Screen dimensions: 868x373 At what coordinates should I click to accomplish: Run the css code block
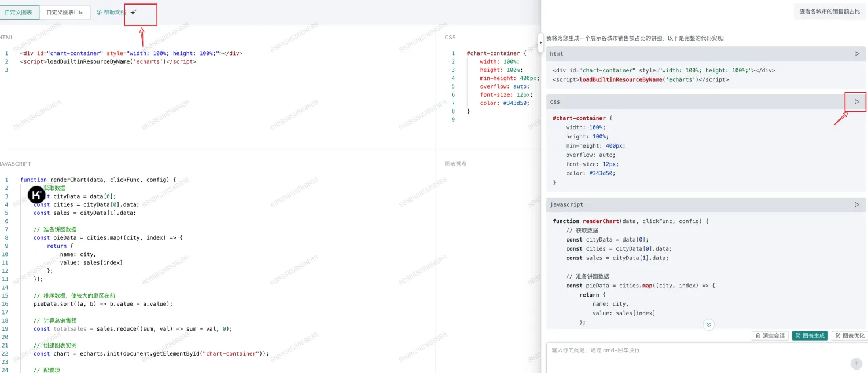tap(857, 101)
